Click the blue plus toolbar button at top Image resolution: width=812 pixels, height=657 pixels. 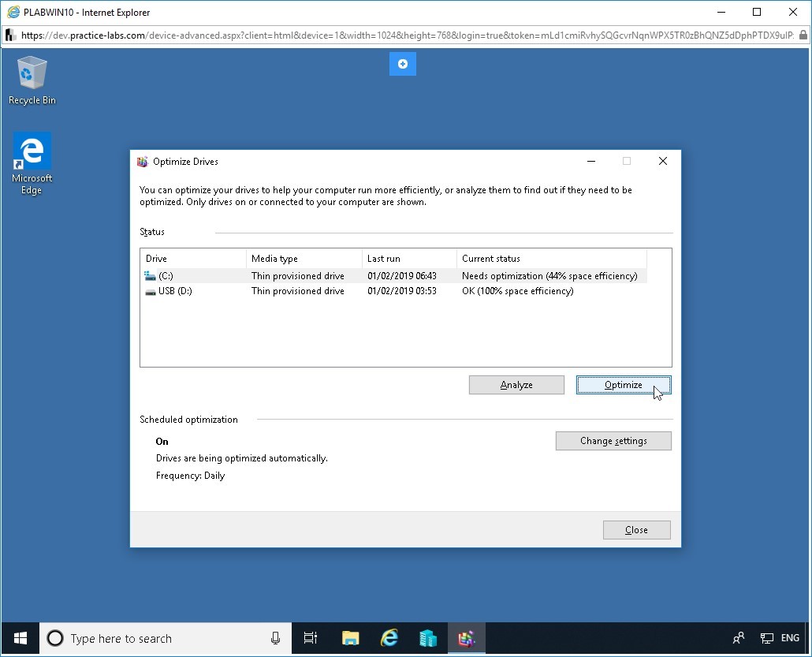402,64
